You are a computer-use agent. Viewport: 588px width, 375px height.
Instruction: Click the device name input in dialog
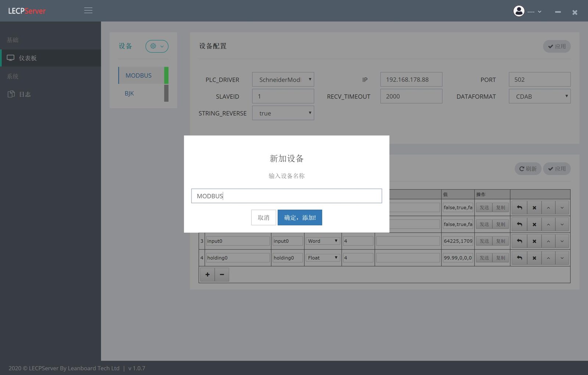(x=287, y=196)
